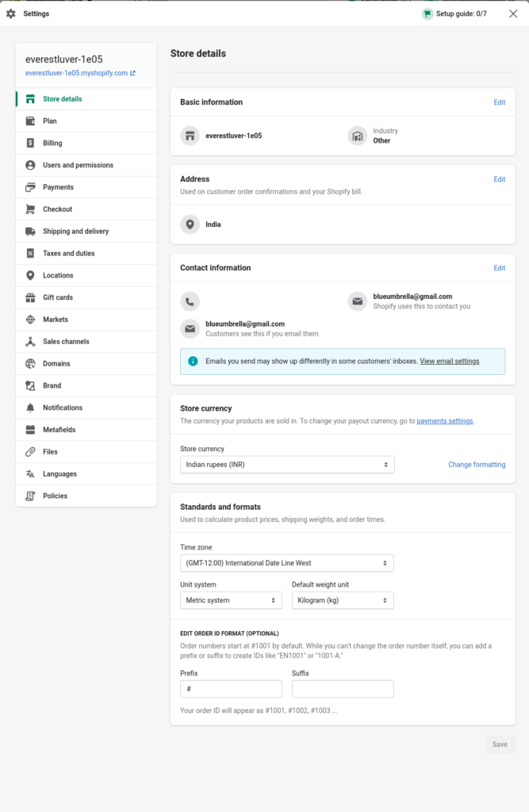Click the Save button
The width and height of the screenshot is (529, 812).
point(500,744)
